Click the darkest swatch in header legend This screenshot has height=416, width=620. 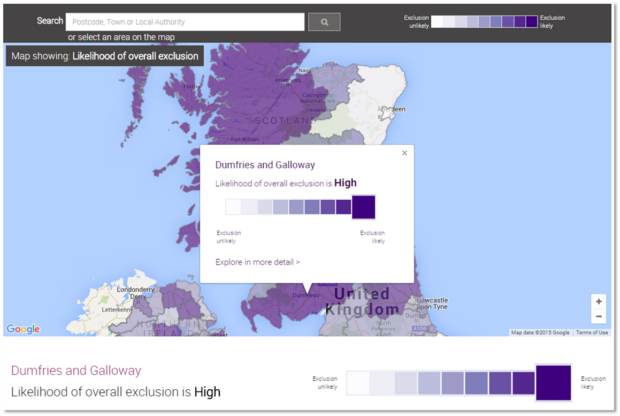(532, 21)
